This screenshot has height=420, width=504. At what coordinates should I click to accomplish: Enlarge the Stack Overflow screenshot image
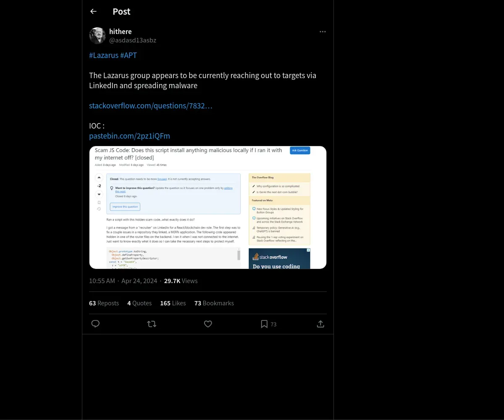point(208,207)
